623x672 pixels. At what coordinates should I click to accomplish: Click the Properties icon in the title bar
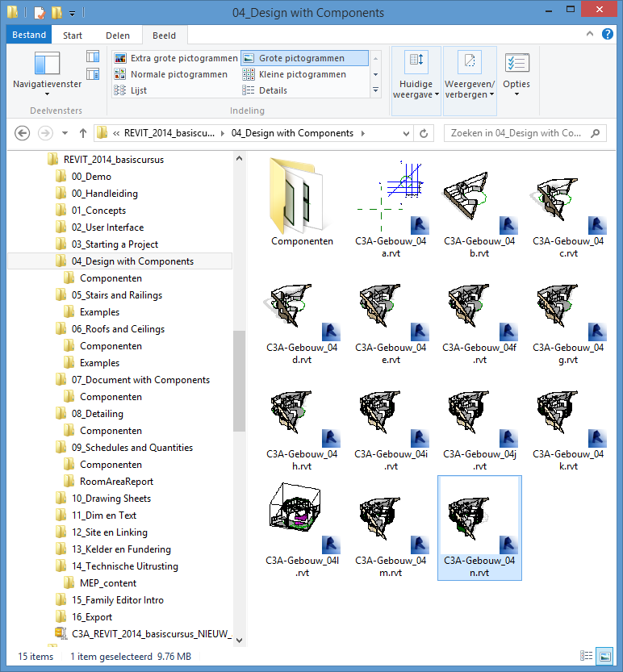pyautogui.click(x=40, y=12)
